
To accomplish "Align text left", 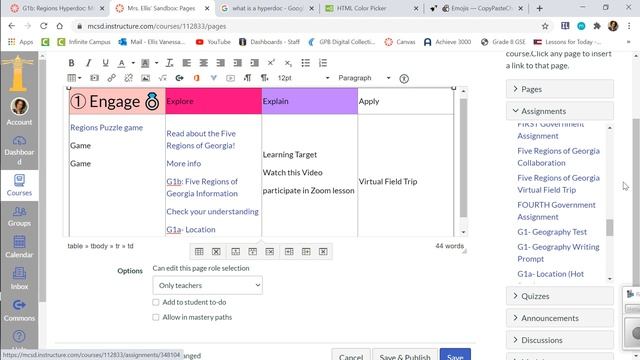I will click(x=187, y=63).
